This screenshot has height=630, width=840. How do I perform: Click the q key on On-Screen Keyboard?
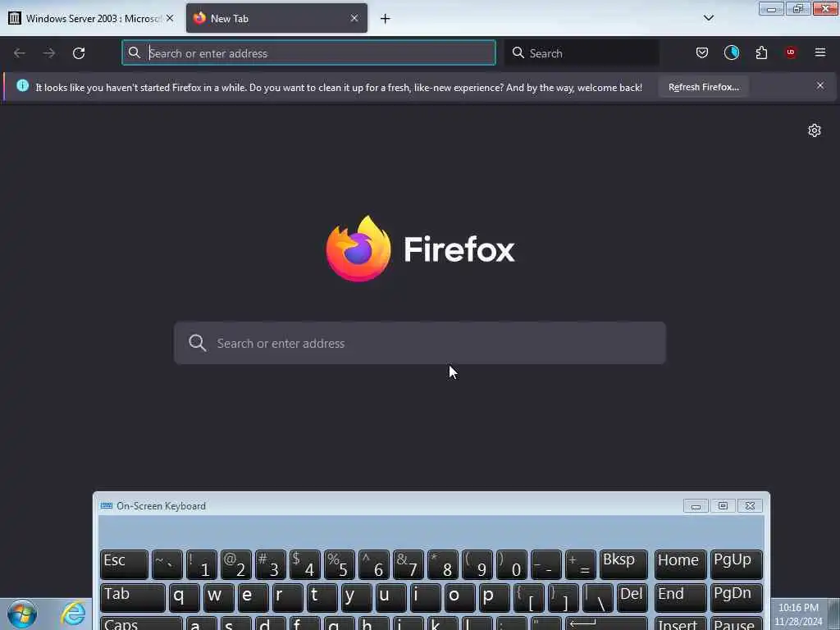(185, 598)
